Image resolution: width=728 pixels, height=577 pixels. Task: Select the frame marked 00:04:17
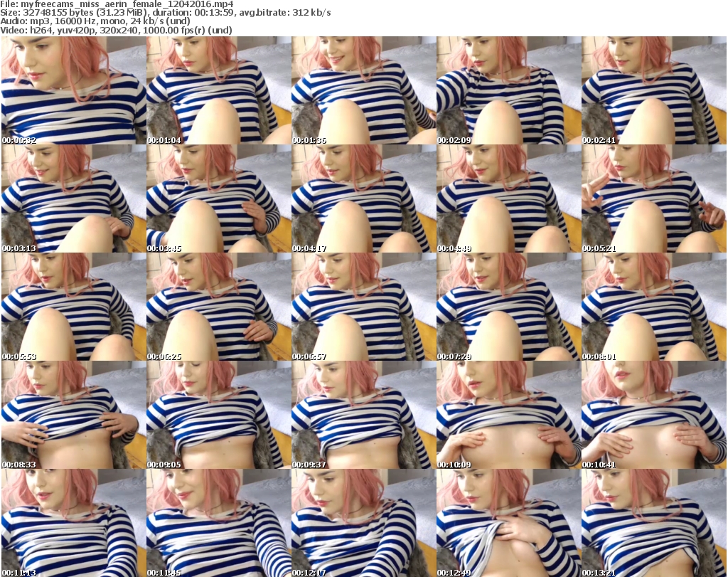point(363,199)
